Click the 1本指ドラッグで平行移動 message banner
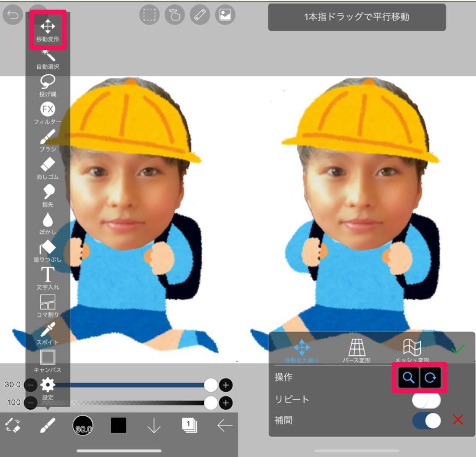 (x=357, y=17)
